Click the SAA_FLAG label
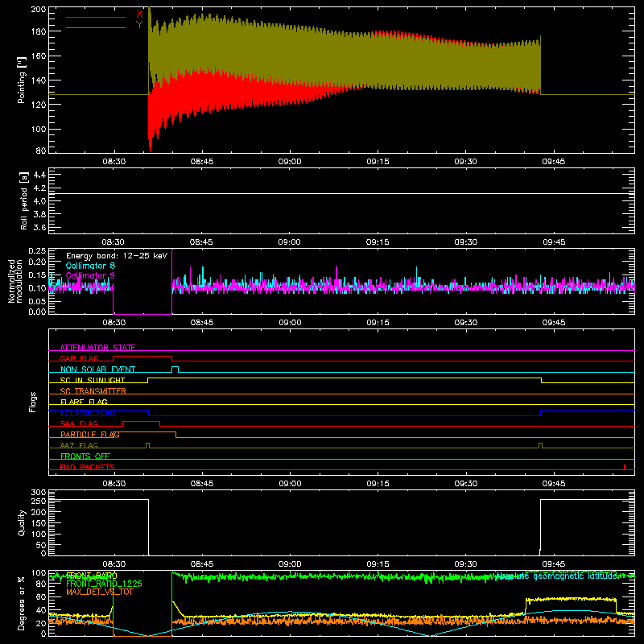 (x=79, y=423)
